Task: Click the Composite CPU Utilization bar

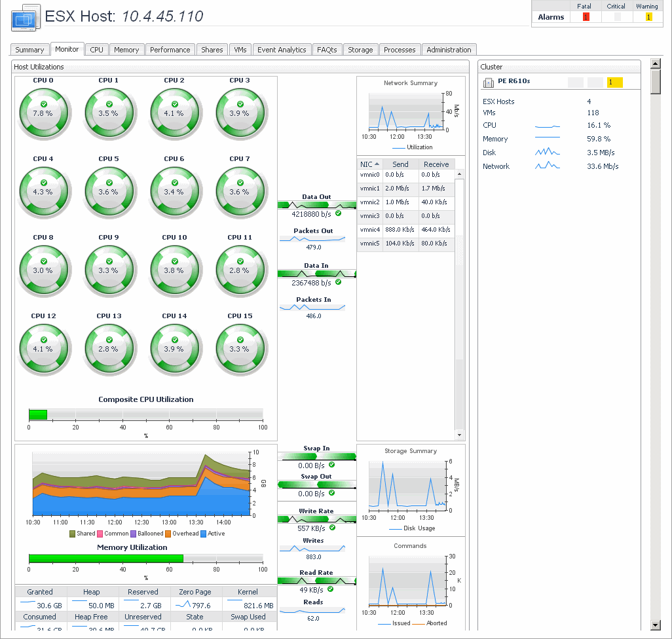Action: tap(145, 414)
